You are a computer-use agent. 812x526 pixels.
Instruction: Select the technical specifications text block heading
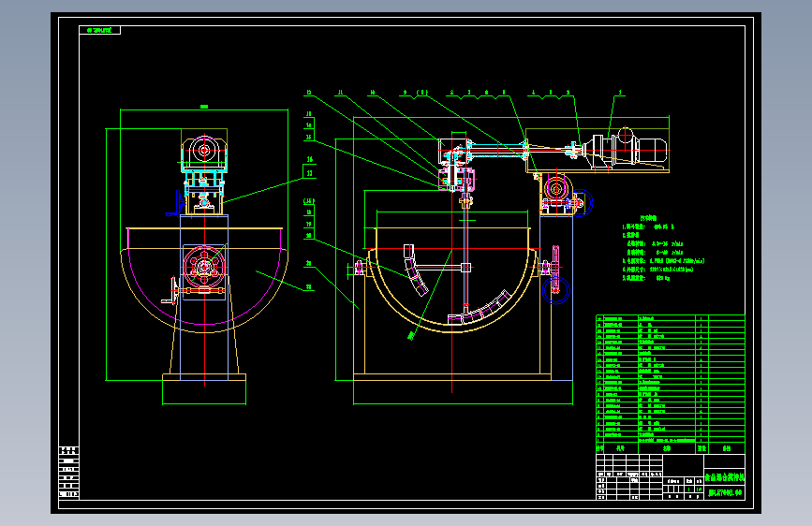648,218
